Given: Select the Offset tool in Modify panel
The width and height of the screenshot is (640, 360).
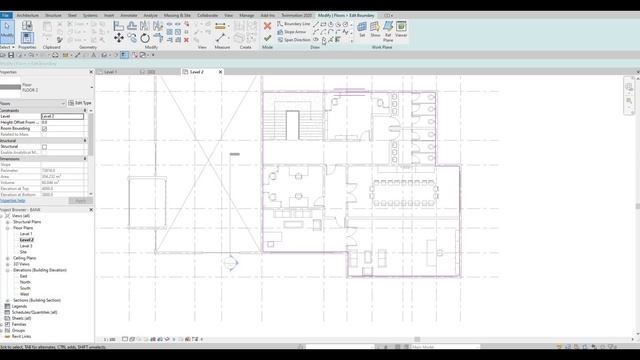Looking at the screenshot, I should coord(132,26).
